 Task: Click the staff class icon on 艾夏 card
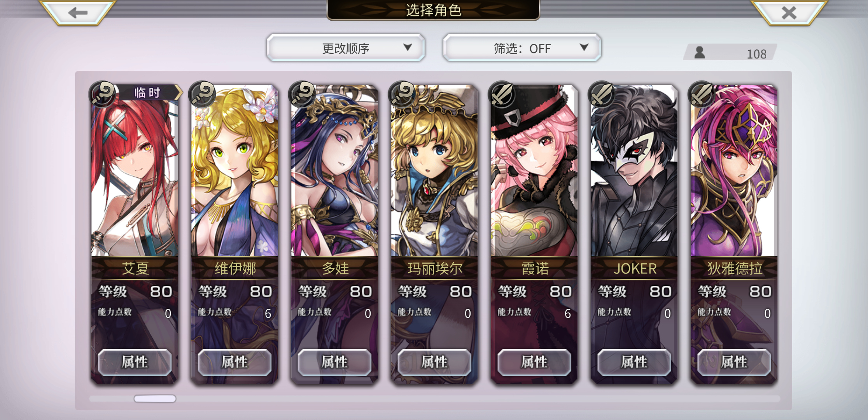click(x=102, y=94)
